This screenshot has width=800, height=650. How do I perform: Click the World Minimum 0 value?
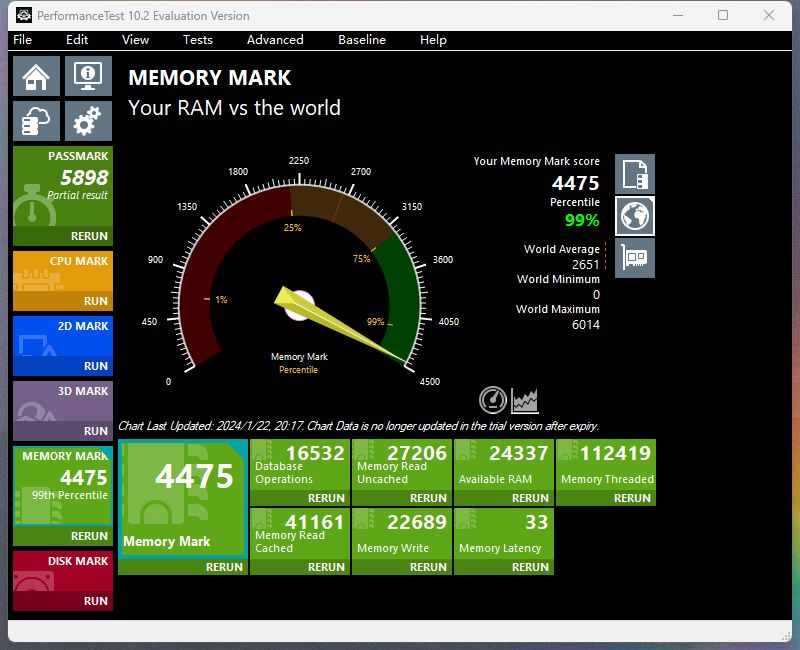click(x=596, y=295)
